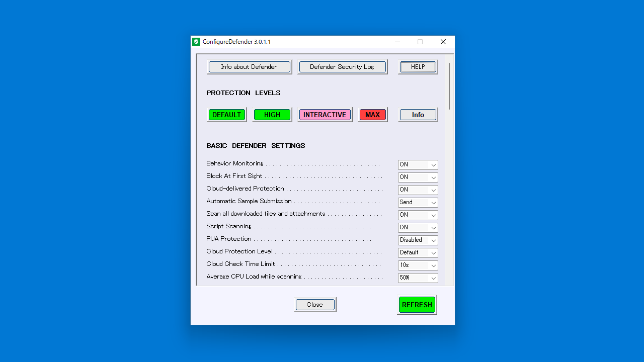Click the Cloud Check Time Limit label
The height and width of the screenshot is (362, 644).
pyautogui.click(x=240, y=264)
